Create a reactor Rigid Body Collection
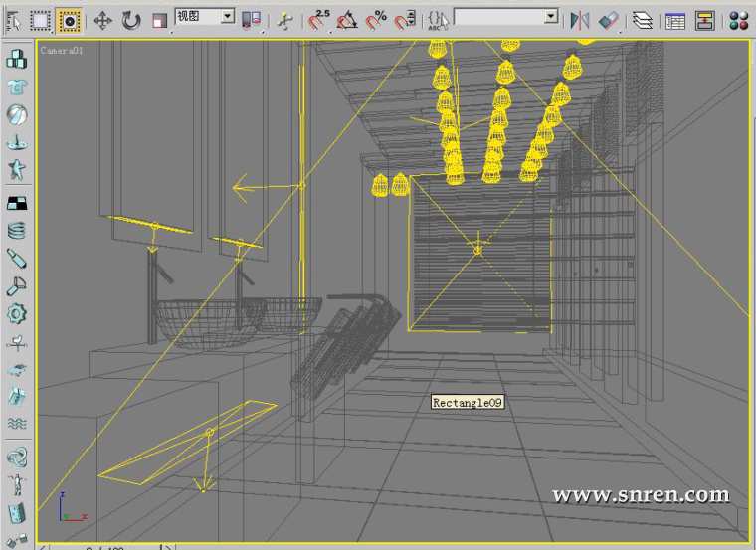Screen dimensions: 756x550 16,59
